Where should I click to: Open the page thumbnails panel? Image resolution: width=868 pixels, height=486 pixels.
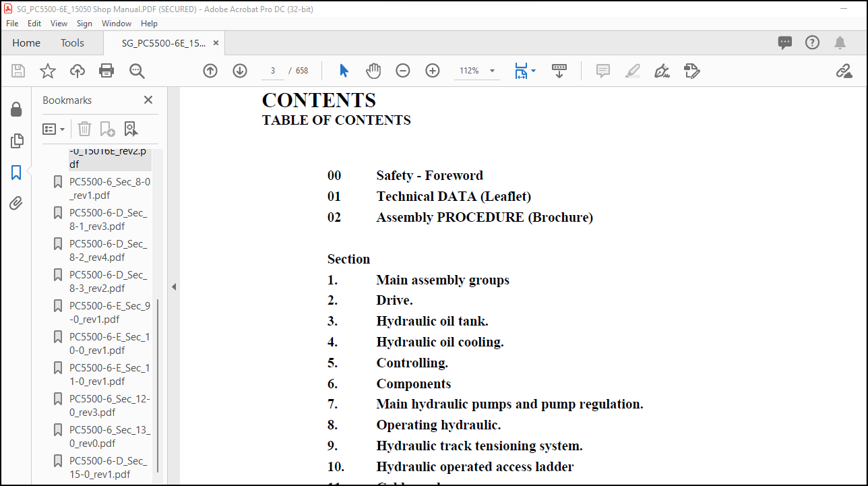[17, 141]
